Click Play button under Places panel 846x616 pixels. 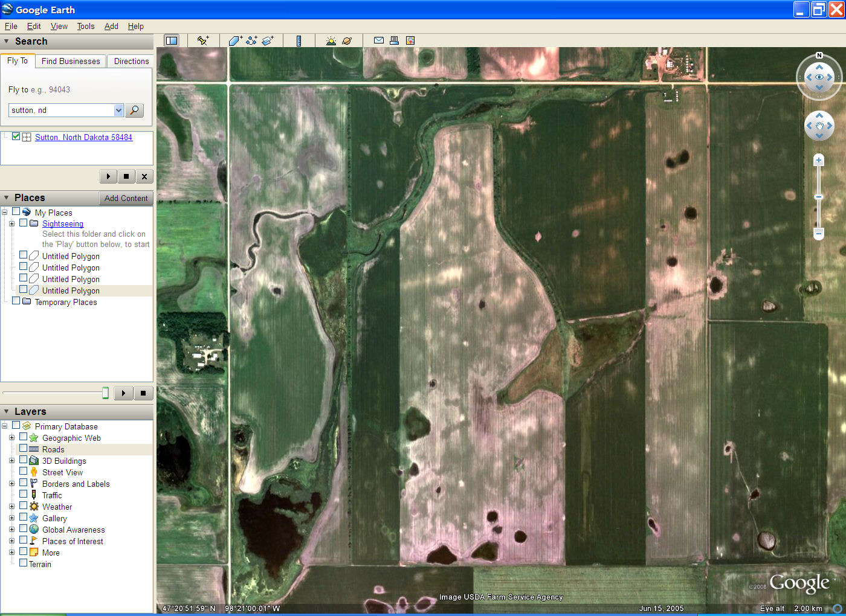click(123, 393)
